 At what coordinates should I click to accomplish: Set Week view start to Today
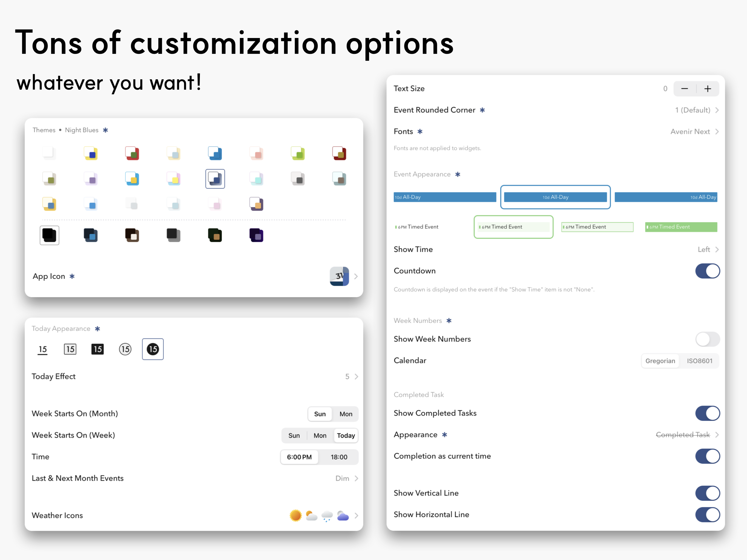pyautogui.click(x=346, y=436)
